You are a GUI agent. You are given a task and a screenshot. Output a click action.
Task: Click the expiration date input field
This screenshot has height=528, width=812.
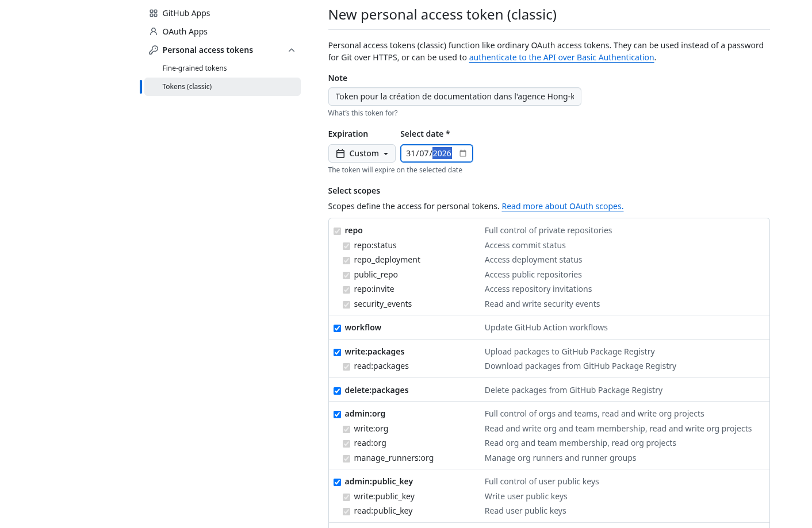click(x=428, y=153)
